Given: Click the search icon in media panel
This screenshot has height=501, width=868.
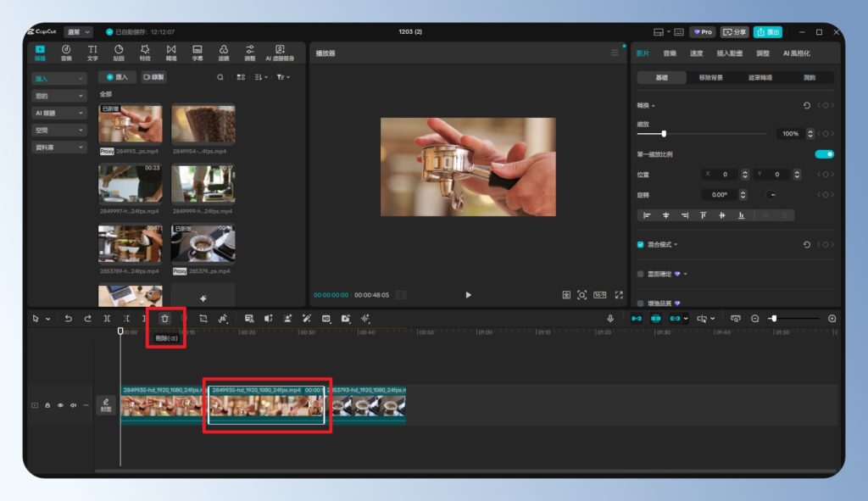Looking at the screenshot, I should (x=220, y=77).
